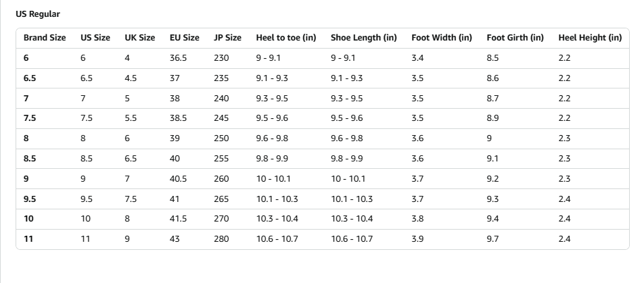Click the Heel to toe (in) header
Screen dimensions: 644x283
pos(285,38)
